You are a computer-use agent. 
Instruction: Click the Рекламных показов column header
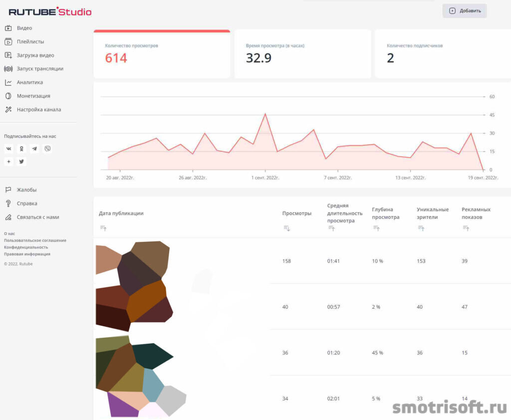coord(476,213)
